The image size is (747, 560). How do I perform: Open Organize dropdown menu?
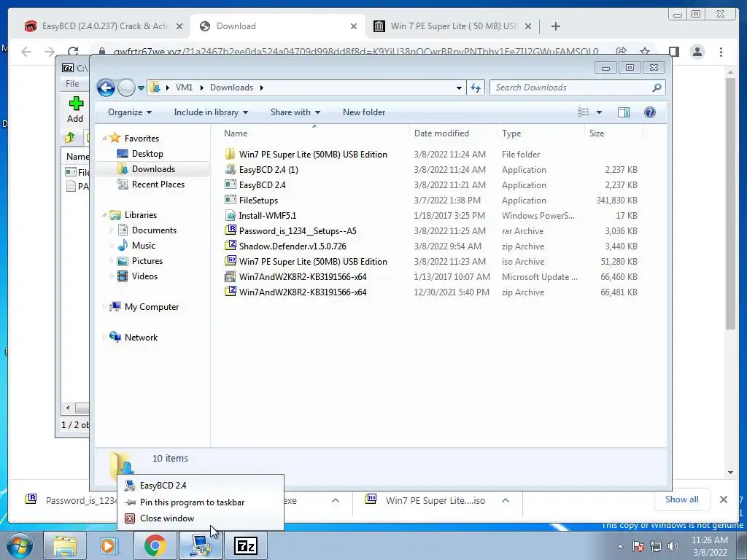click(x=130, y=112)
